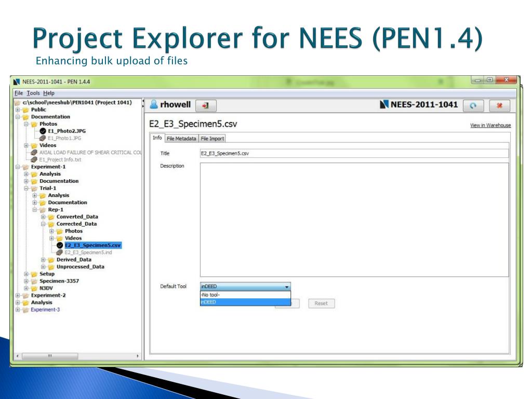The height and width of the screenshot is (399, 532).
Task: Click the N3DV folder icon
Action: click(x=34, y=288)
